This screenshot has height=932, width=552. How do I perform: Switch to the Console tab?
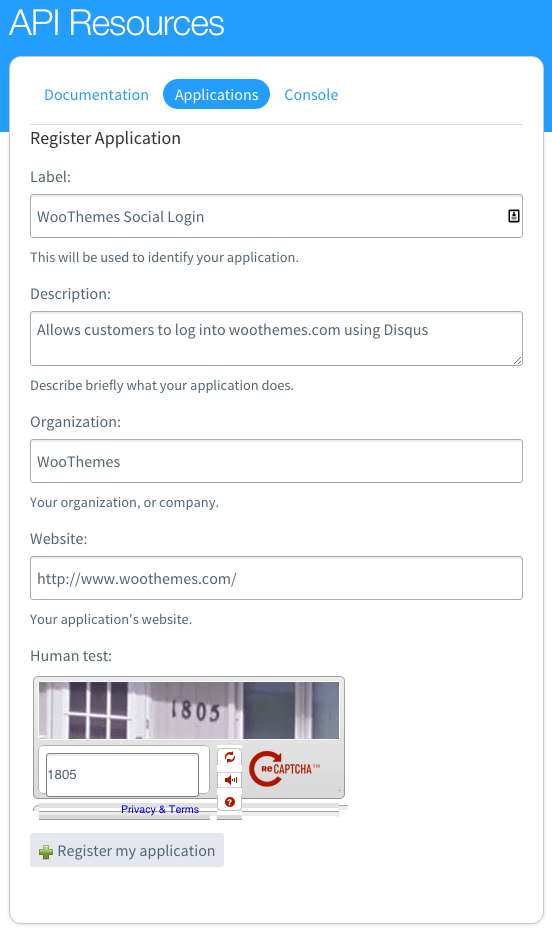pyautogui.click(x=311, y=95)
